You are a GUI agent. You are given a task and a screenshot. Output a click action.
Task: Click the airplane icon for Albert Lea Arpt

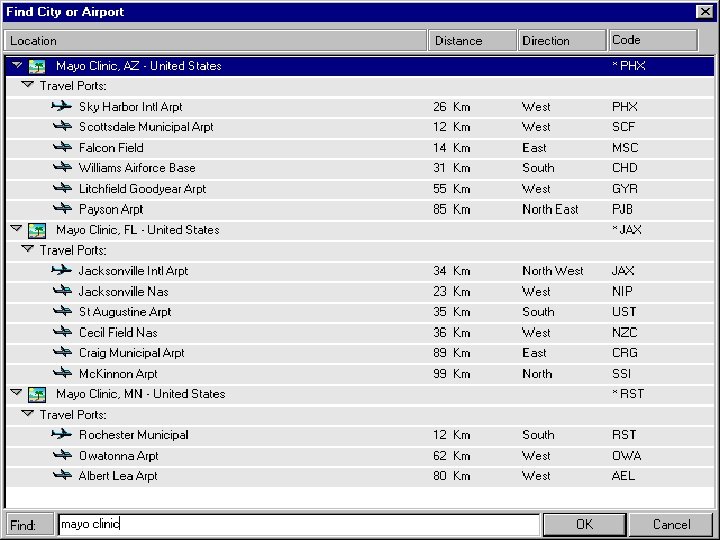click(62, 475)
